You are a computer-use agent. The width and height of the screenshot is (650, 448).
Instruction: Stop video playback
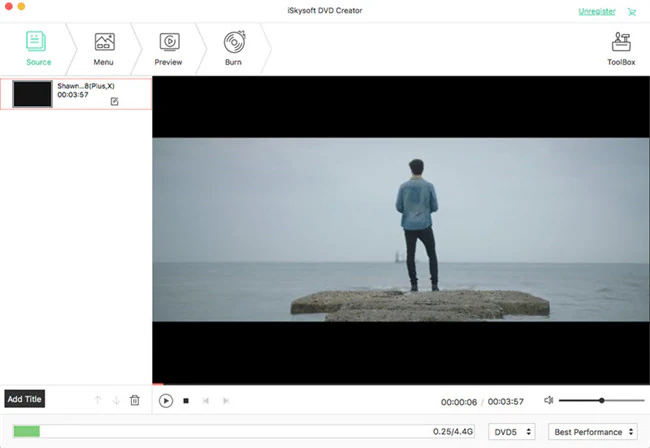coord(186,401)
